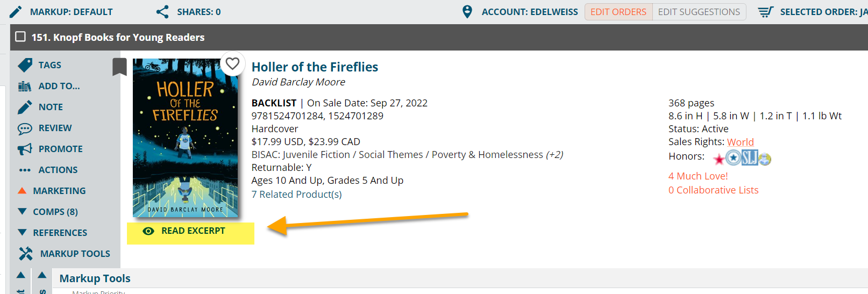Viewport: 868px width, 294px height.
Task: Click the heart favorite icon on cover
Action: coord(232,64)
